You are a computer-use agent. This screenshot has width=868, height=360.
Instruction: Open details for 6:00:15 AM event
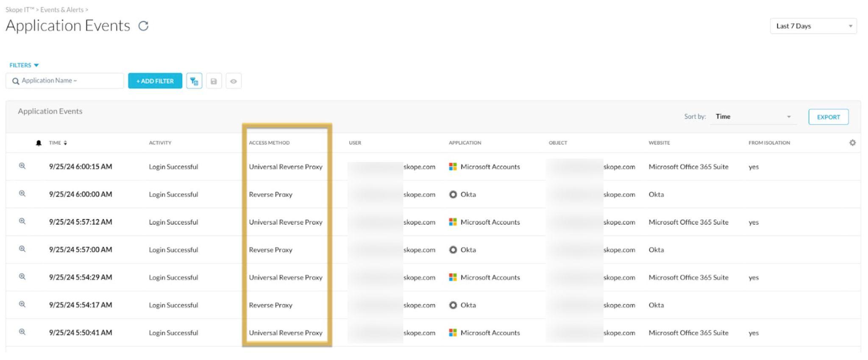22,166
